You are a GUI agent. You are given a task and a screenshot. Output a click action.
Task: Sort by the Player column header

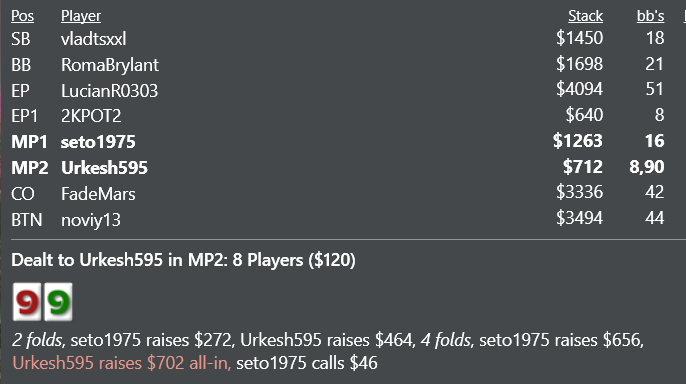coord(80,16)
